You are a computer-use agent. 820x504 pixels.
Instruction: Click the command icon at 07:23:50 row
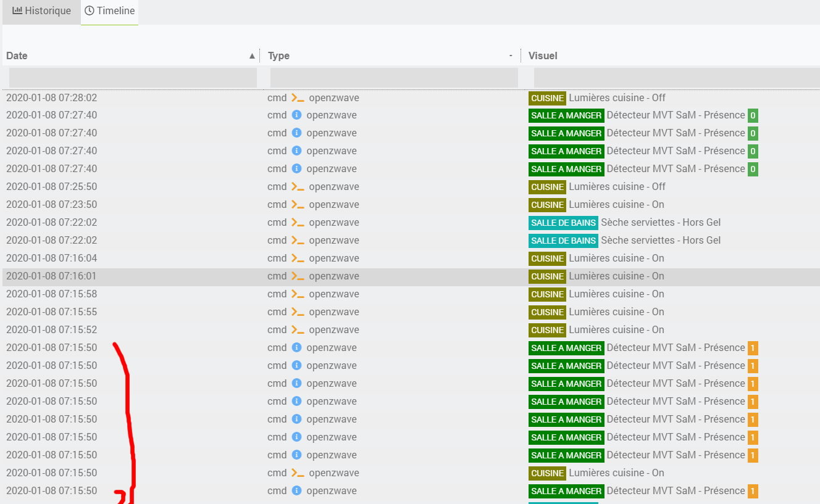pyautogui.click(x=298, y=204)
